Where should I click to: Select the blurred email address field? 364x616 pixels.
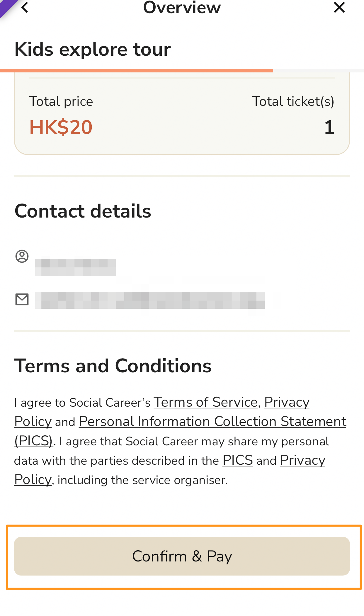[x=150, y=301]
